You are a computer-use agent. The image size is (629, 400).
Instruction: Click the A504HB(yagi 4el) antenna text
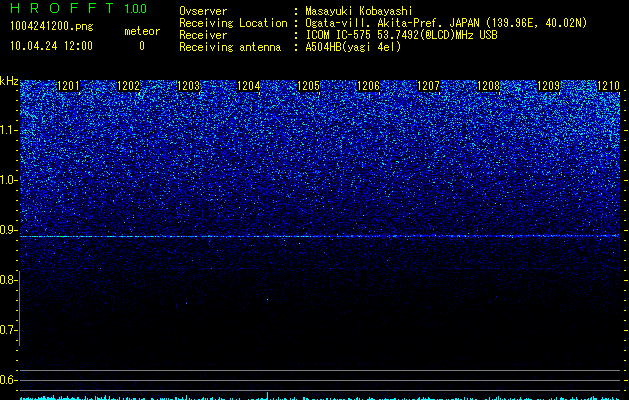click(x=353, y=47)
